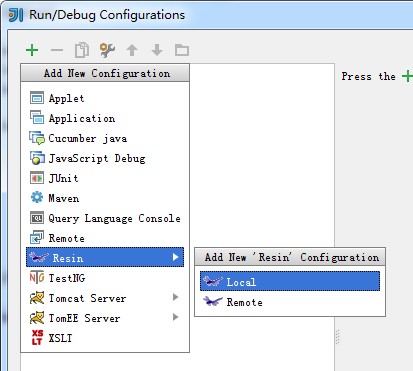Click the Cucumber java icon
Viewport: 413px width, 371px height.
click(37, 138)
